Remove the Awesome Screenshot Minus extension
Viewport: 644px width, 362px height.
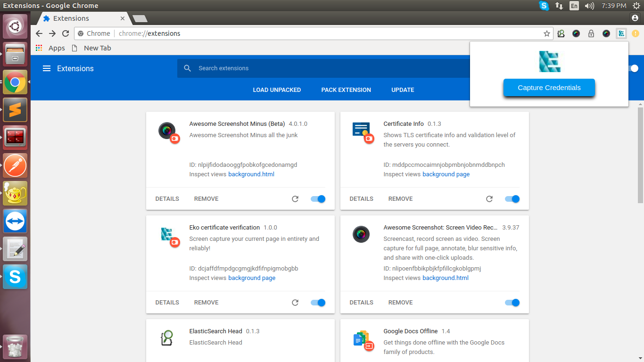(x=206, y=199)
